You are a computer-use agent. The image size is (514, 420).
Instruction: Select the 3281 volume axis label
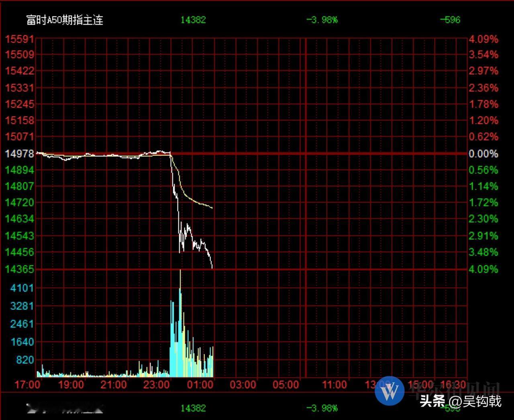22,306
